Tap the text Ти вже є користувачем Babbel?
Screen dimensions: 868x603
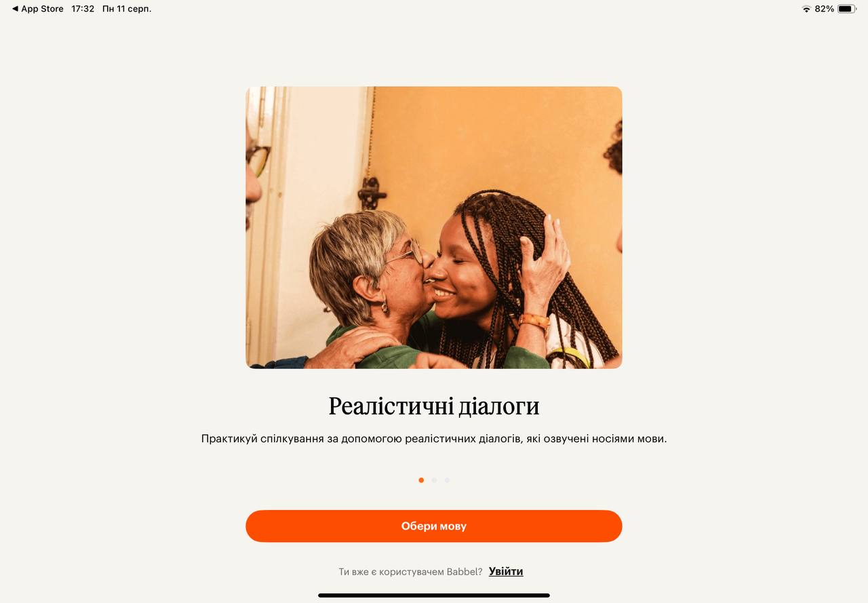pos(410,572)
